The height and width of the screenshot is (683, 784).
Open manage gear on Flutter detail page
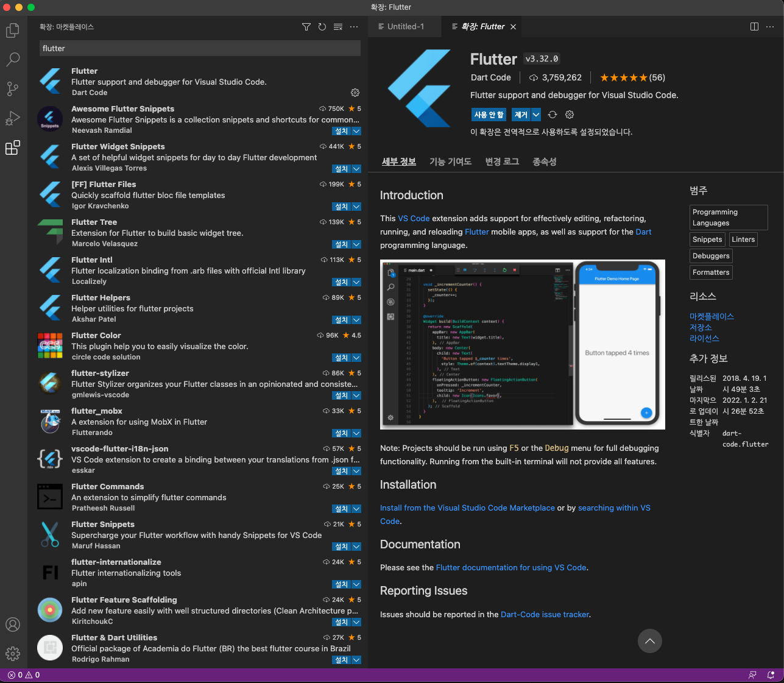pyautogui.click(x=570, y=115)
